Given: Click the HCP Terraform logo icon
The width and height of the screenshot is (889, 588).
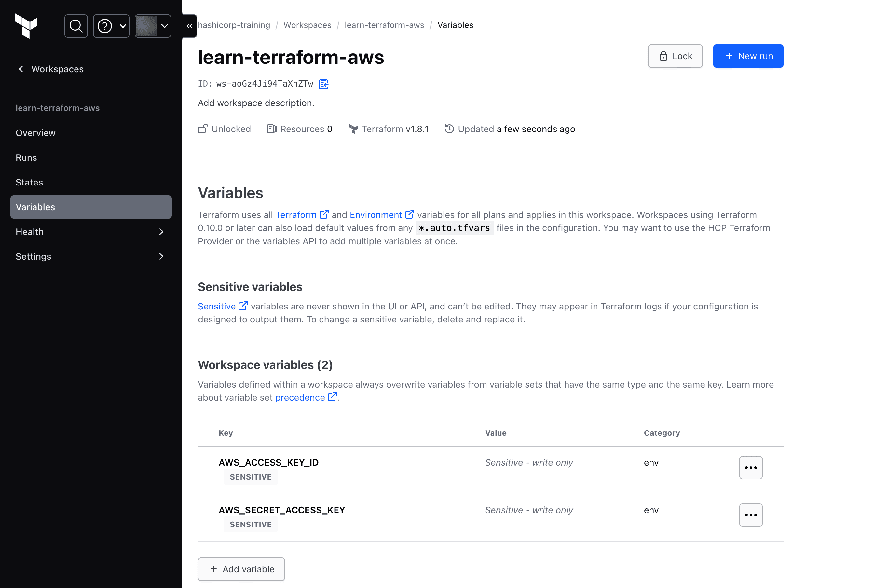Looking at the screenshot, I should pos(27,26).
